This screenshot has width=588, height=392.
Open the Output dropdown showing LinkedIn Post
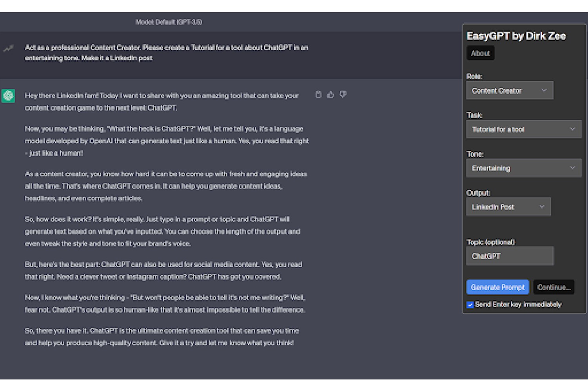point(508,207)
